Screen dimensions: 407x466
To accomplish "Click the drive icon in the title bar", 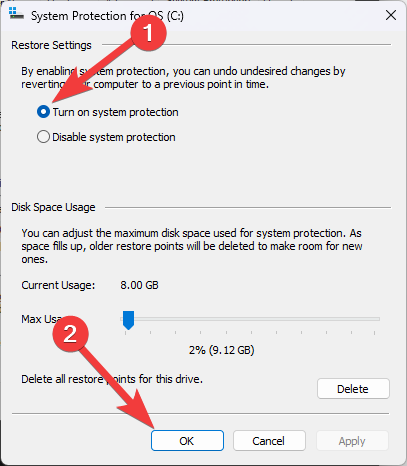I will [x=16, y=14].
